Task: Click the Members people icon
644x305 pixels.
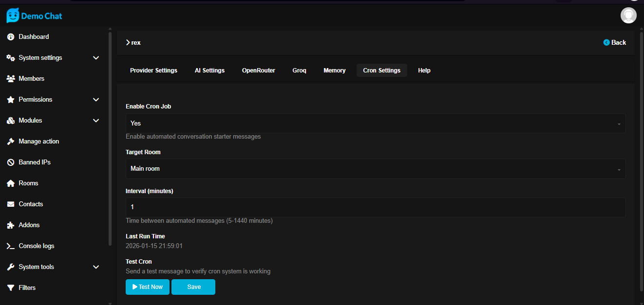Action: (x=11, y=79)
